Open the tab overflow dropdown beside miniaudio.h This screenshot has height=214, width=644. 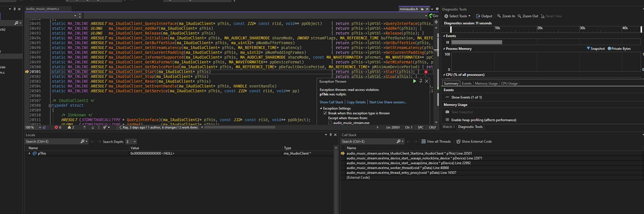click(432, 9)
